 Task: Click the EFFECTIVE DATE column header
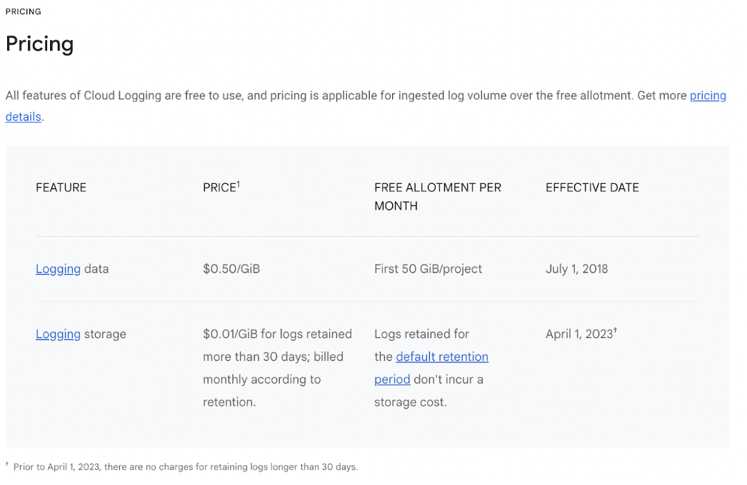point(592,188)
